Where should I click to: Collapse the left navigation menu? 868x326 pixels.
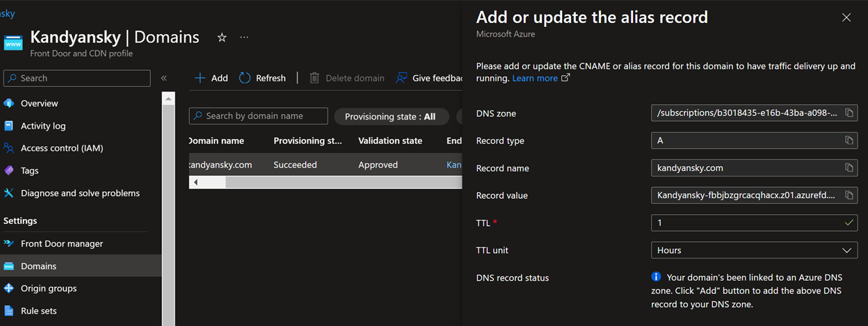point(164,79)
